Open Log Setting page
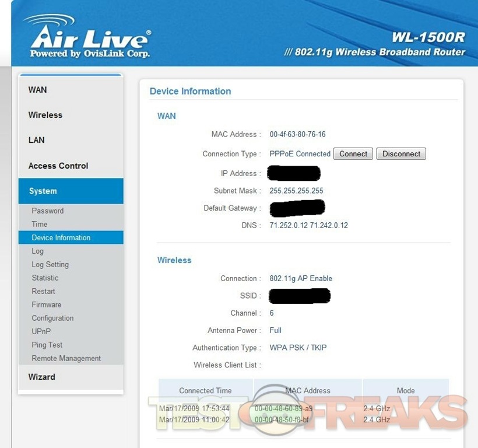The image size is (478, 448). [x=50, y=264]
